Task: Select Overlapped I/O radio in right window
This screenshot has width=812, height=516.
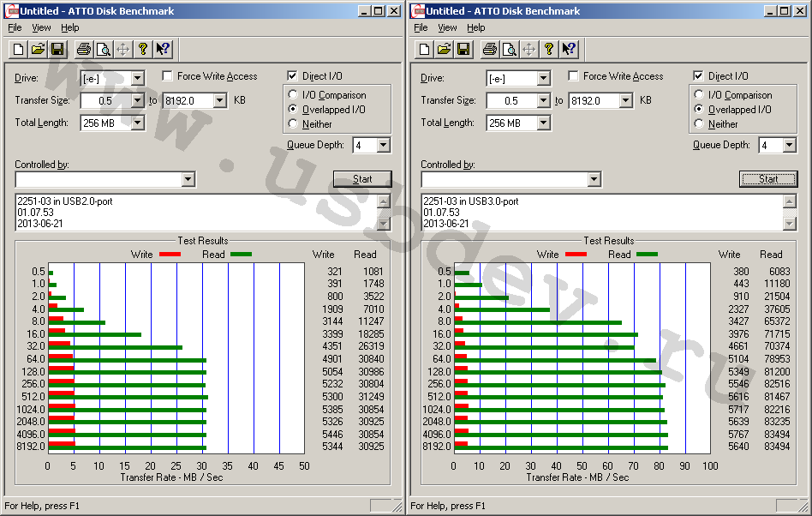Action: [699, 110]
